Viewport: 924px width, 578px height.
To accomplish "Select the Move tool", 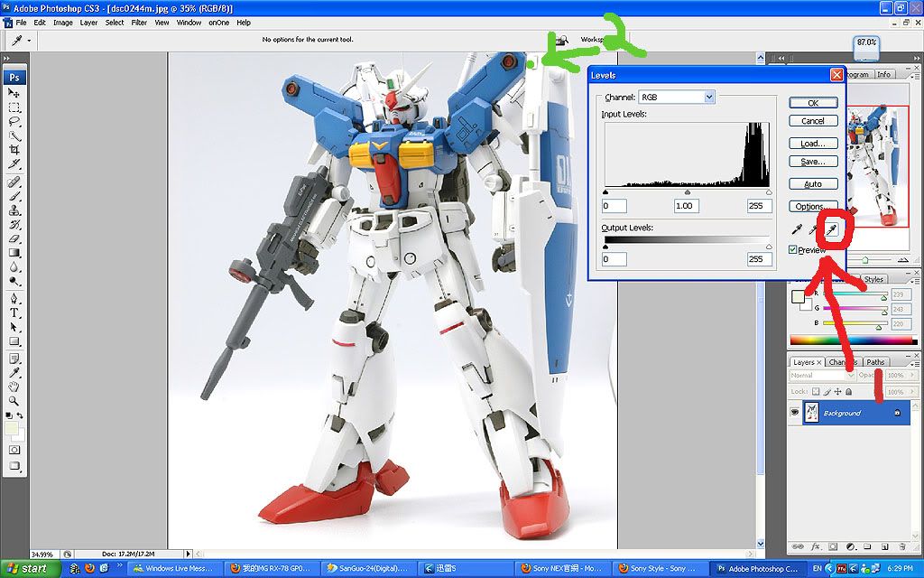I will pyautogui.click(x=14, y=93).
